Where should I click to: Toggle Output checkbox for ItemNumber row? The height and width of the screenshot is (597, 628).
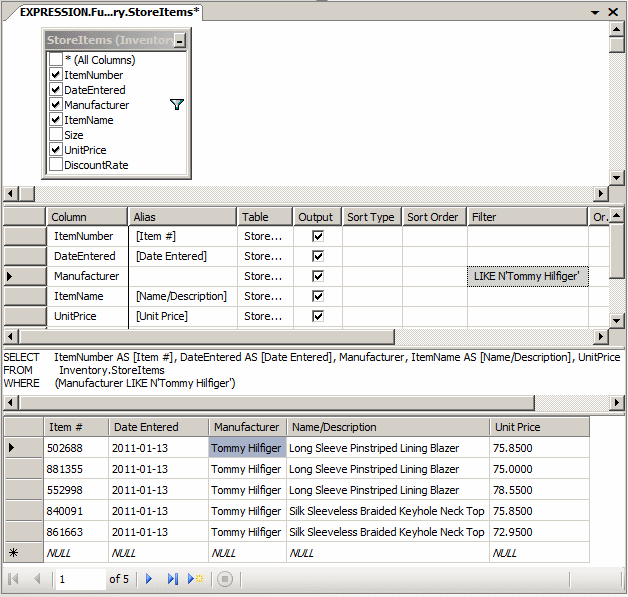coord(318,236)
